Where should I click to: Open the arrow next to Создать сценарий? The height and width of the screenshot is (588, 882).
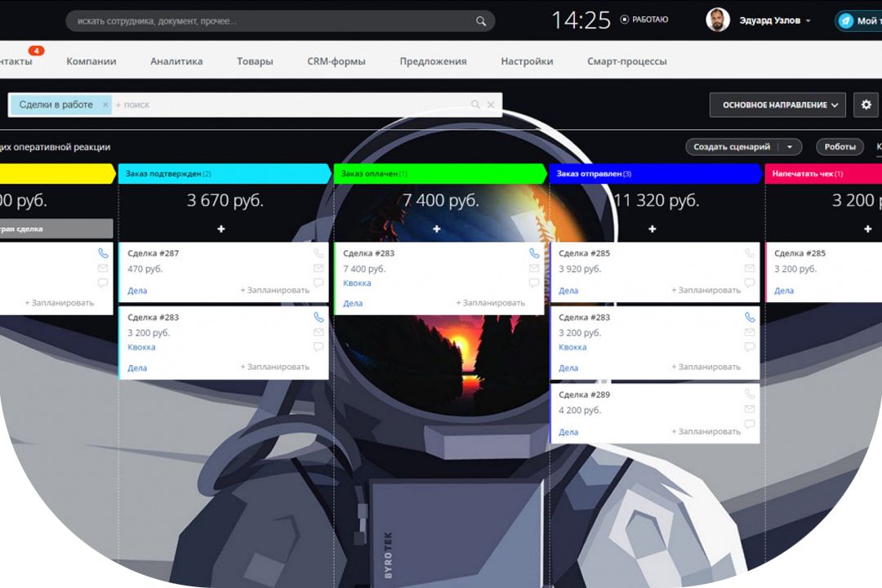[x=790, y=147]
